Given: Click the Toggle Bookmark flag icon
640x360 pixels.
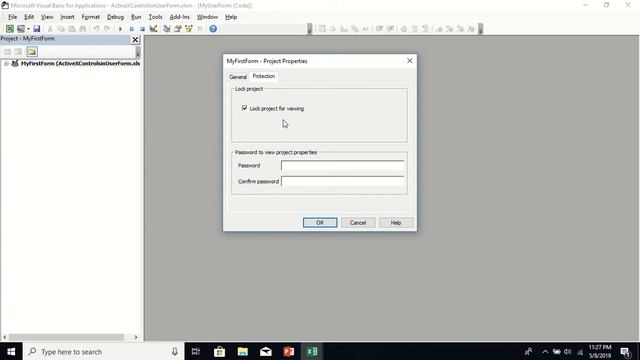Looking at the screenshot, I should [x=439, y=29].
